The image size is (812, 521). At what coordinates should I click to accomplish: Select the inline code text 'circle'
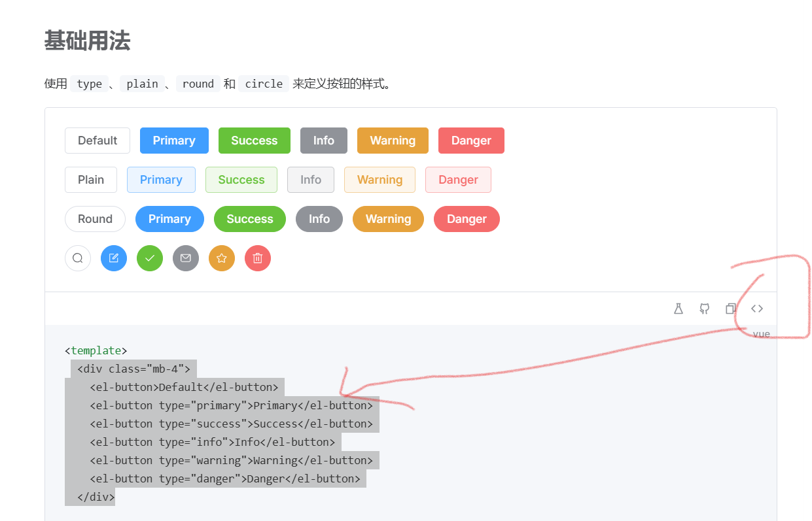263,84
